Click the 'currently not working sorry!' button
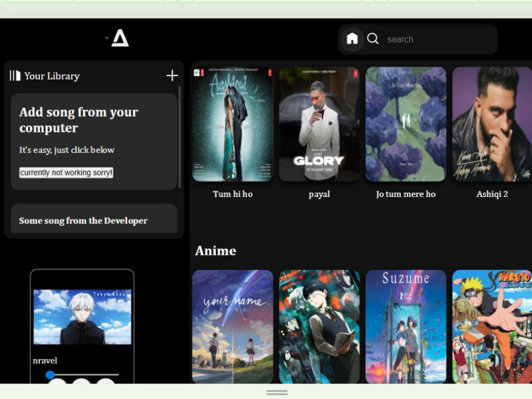Image resolution: width=532 pixels, height=399 pixels. [66, 173]
